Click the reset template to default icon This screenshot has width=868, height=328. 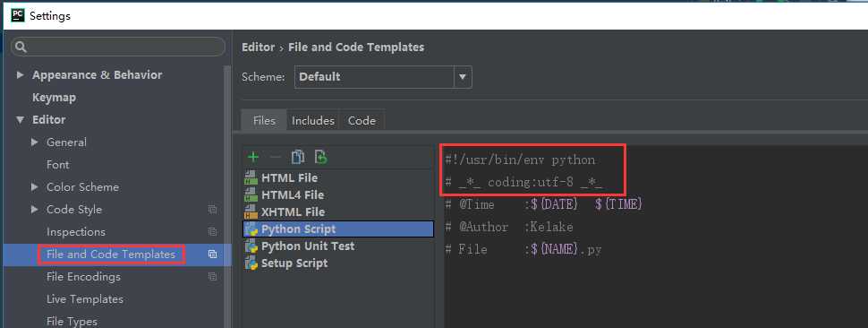320,158
